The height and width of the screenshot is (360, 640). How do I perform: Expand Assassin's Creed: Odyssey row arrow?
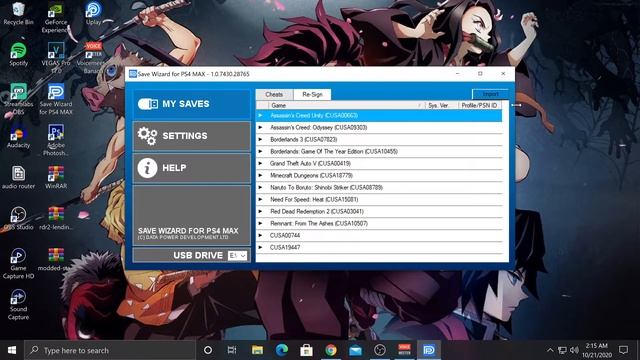(260, 128)
